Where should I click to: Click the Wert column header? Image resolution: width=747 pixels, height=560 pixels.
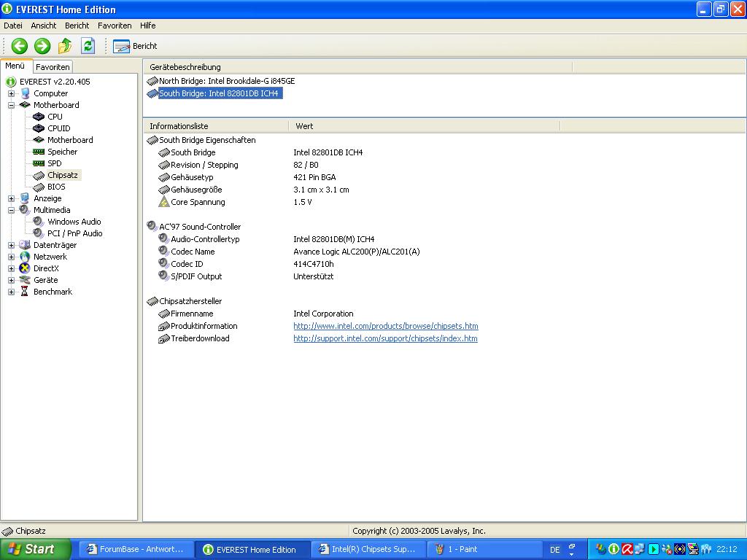point(424,126)
